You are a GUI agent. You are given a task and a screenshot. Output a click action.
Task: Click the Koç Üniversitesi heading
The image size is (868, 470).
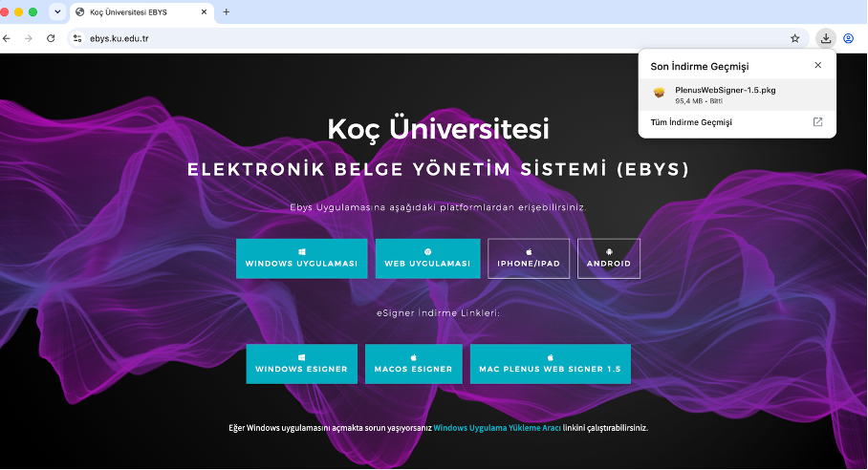tap(438, 129)
